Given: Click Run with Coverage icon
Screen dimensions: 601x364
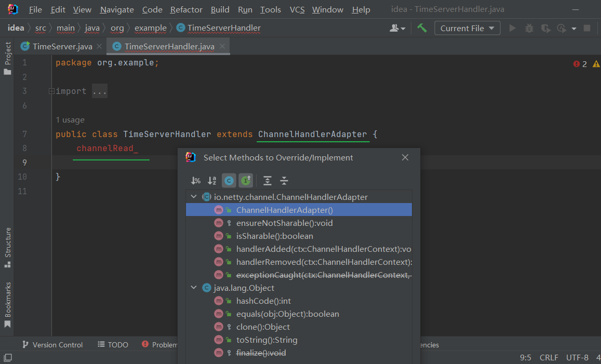Looking at the screenshot, I should [545, 28].
